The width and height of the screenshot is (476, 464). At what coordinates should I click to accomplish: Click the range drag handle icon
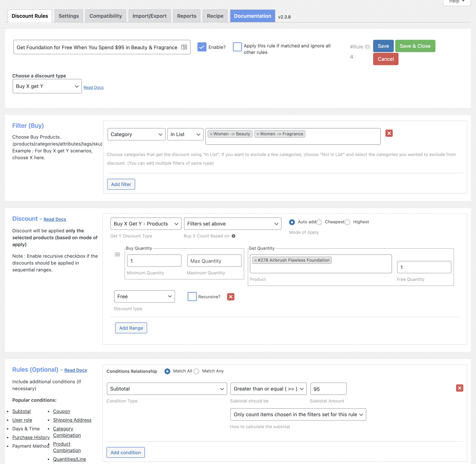coord(117,255)
